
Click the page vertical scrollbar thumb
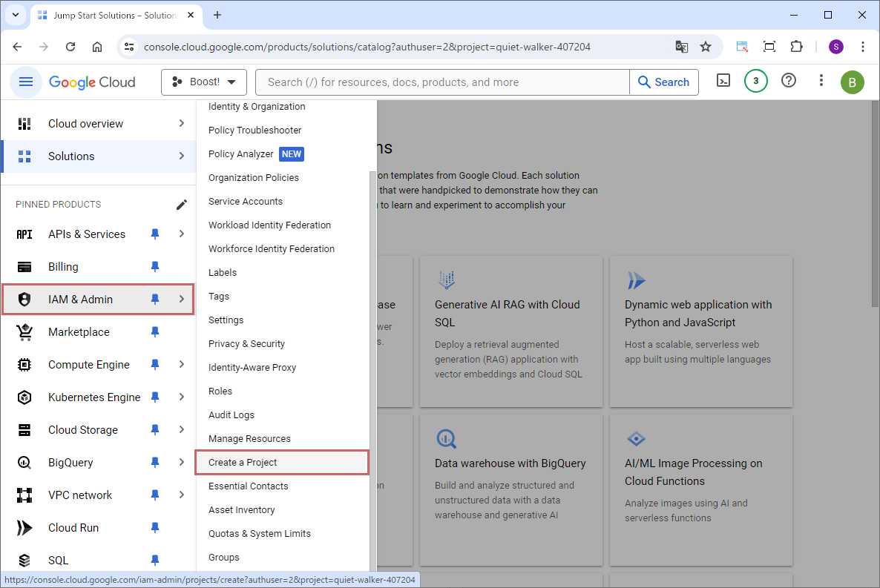point(875,203)
